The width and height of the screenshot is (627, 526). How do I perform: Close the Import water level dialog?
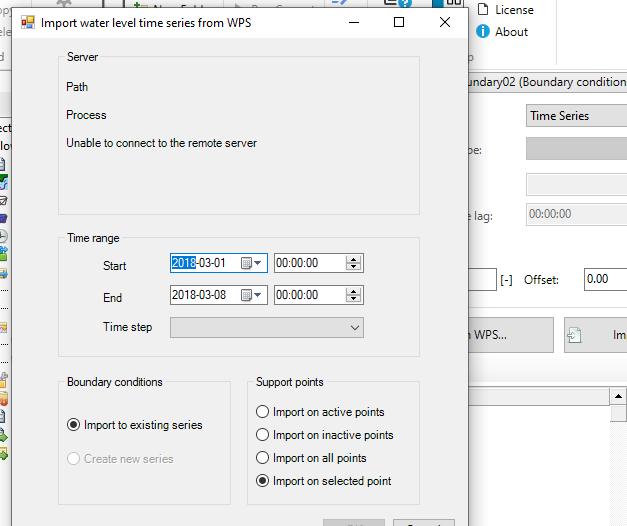coord(444,22)
